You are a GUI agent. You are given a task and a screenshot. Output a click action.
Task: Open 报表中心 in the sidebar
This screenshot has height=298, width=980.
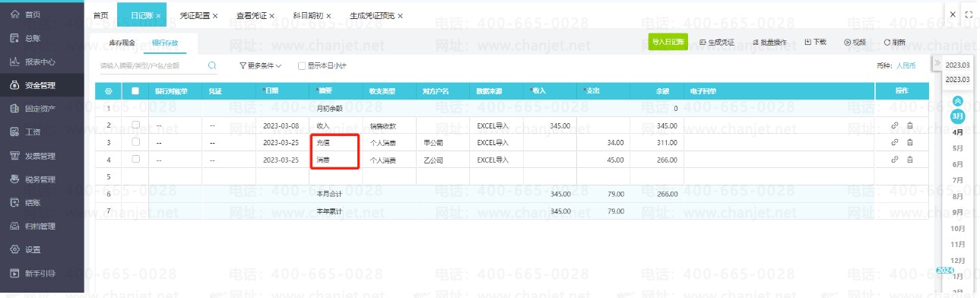42,62
